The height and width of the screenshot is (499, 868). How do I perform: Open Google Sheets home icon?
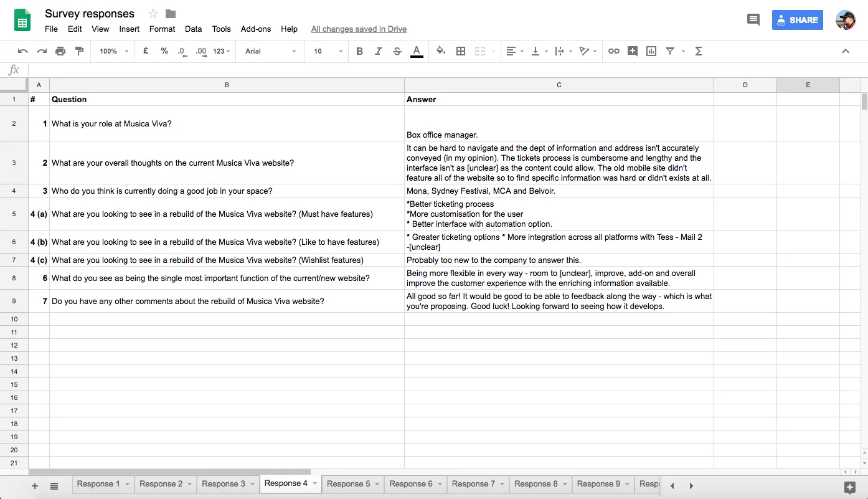click(x=23, y=21)
